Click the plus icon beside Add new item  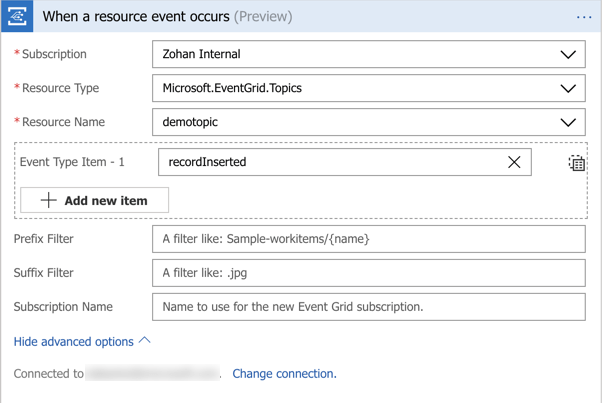click(48, 200)
